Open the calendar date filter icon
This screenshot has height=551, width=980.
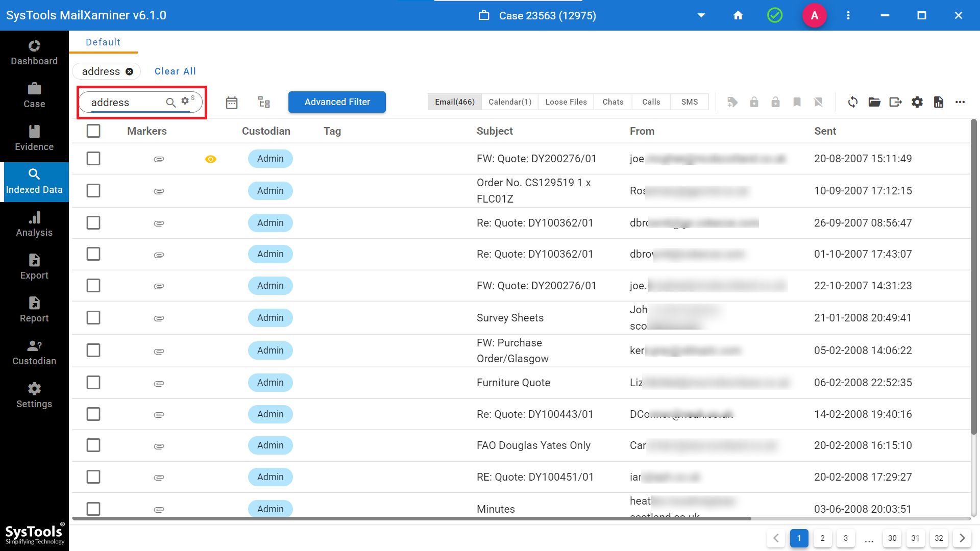(232, 103)
